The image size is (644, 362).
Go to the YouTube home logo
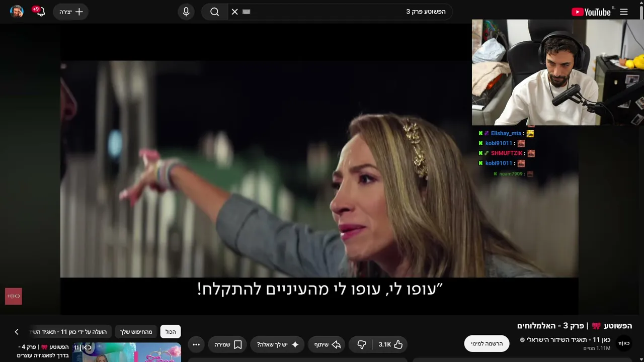click(591, 12)
